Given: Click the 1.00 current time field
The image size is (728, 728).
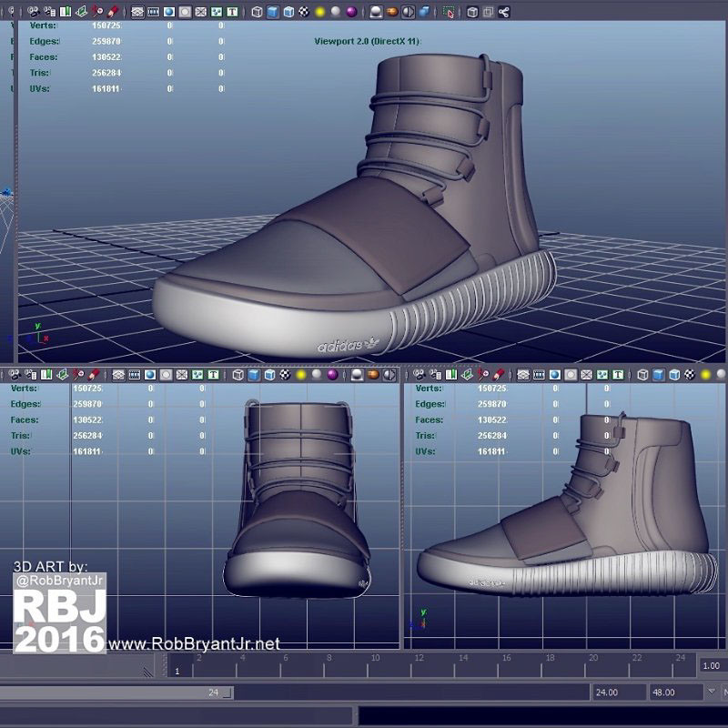Looking at the screenshot, I should [712, 666].
